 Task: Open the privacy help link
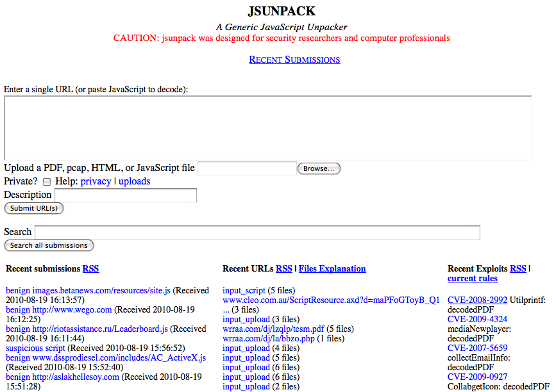[x=96, y=181]
